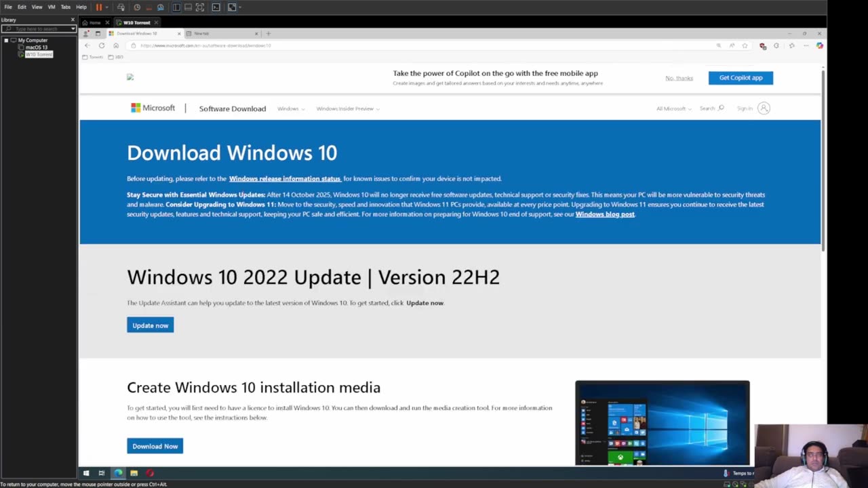Open the VMware Edit menu

point(22,7)
